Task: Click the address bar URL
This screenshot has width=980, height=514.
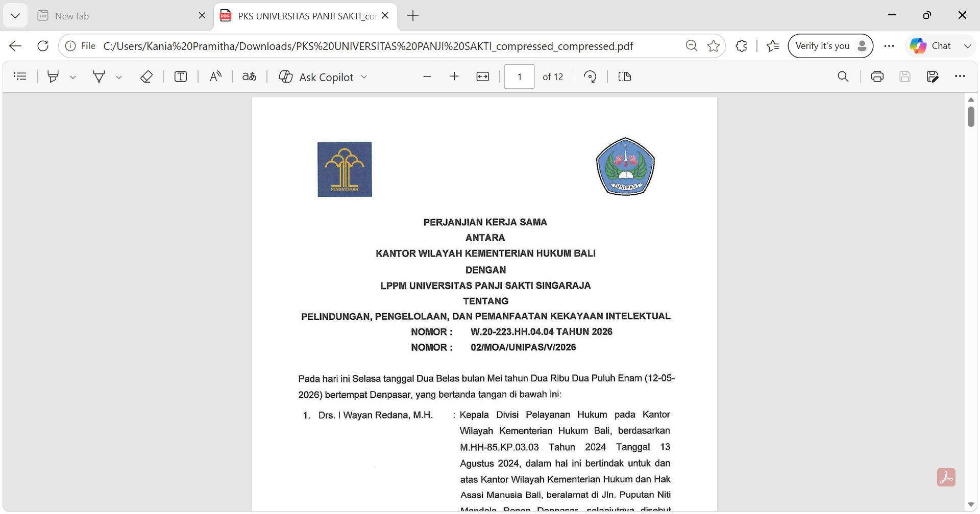Action: pos(368,46)
